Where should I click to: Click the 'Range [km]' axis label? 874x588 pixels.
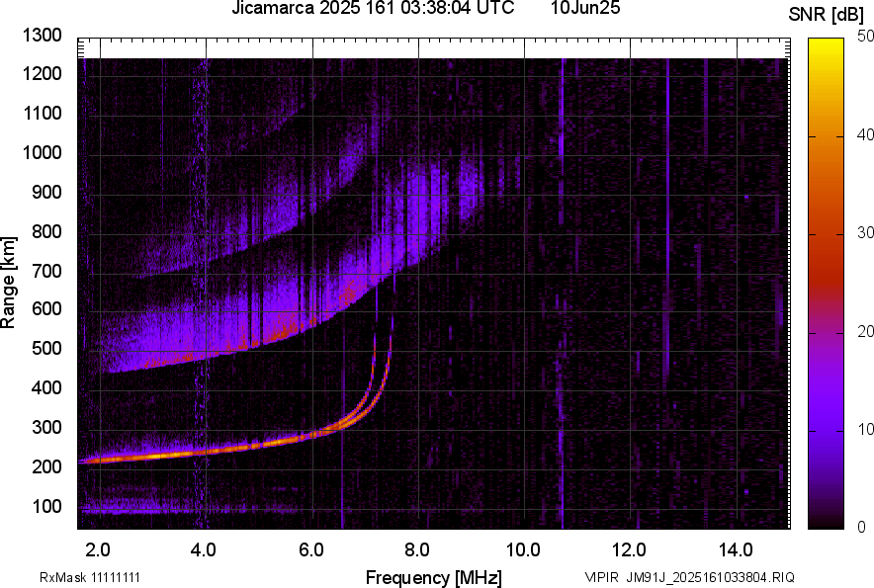pos(8,283)
